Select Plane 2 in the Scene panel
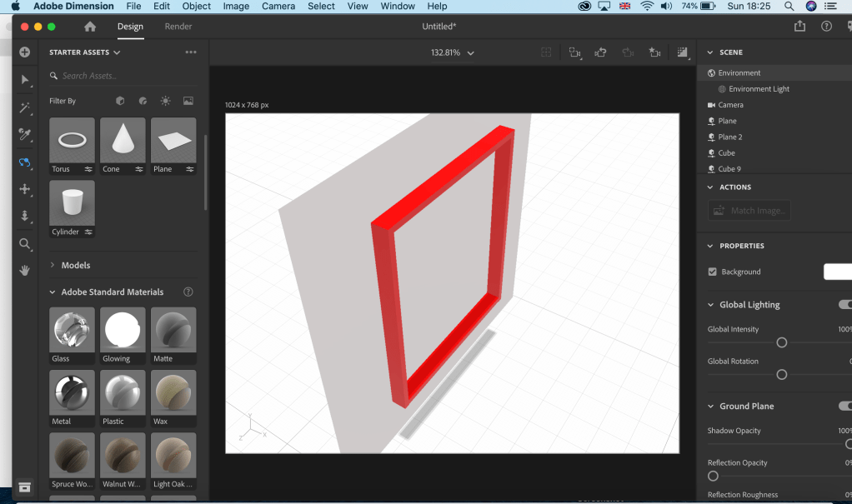The width and height of the screenshot is (852, 504). click(x=729, y=137)
